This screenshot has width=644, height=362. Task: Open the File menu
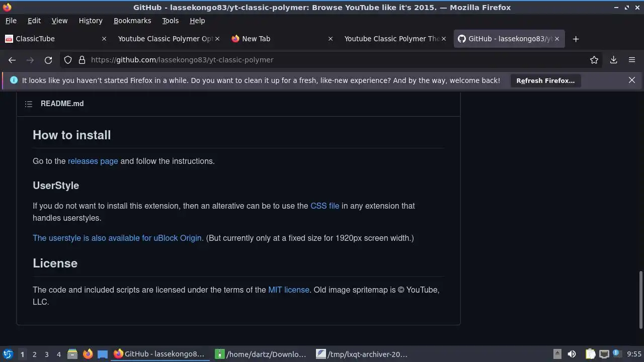(11, 21)
